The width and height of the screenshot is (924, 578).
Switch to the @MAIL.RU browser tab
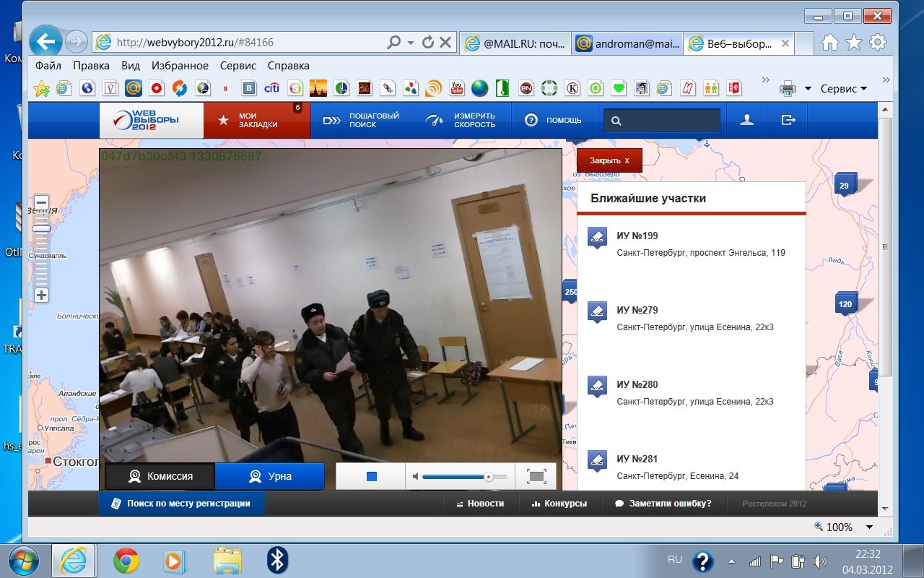515,43
